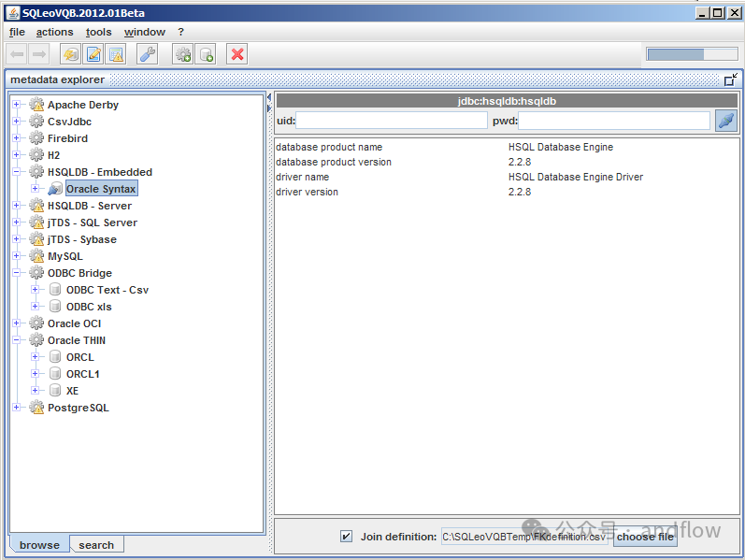The height and width of the screenshot is (560, 745).
Task: Click the choose file button
Action: click(x=645, y=537)
